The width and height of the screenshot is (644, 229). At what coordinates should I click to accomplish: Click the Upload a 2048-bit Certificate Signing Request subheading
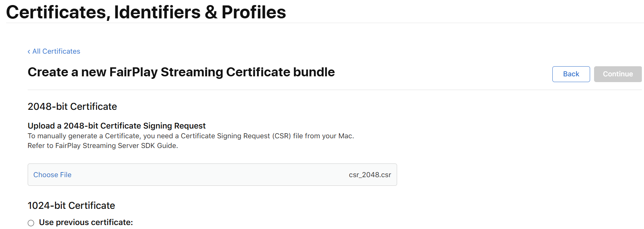pos(116,126)
